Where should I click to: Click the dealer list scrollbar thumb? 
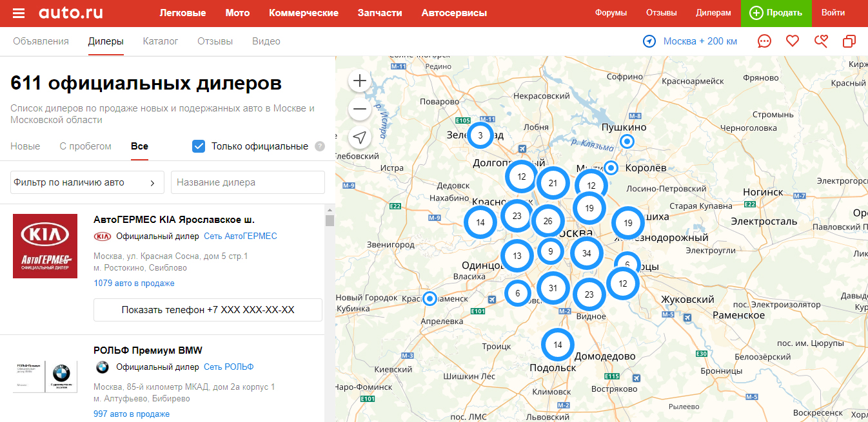[x=330, y=221]
